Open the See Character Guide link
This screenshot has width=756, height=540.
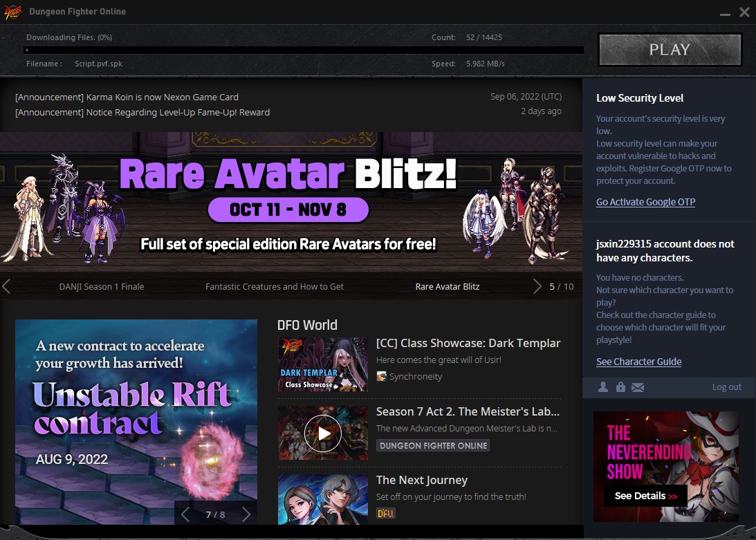pos(639,362)
